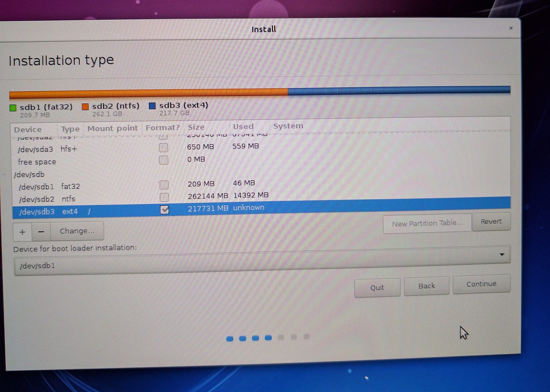Select orange ntfs segment of partition bar
550x392 pixels.
click(149, 93)
